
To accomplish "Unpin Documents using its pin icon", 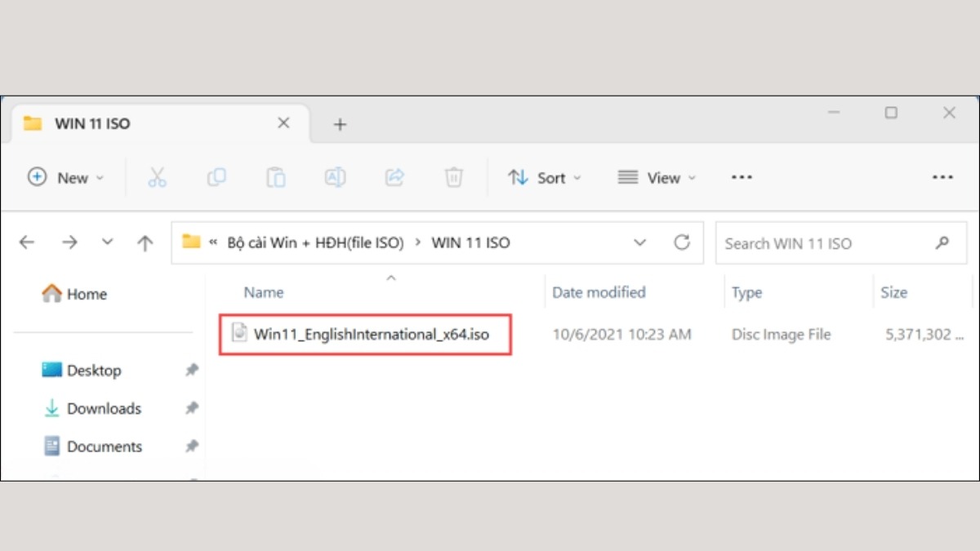I will (x=192, y=447).
